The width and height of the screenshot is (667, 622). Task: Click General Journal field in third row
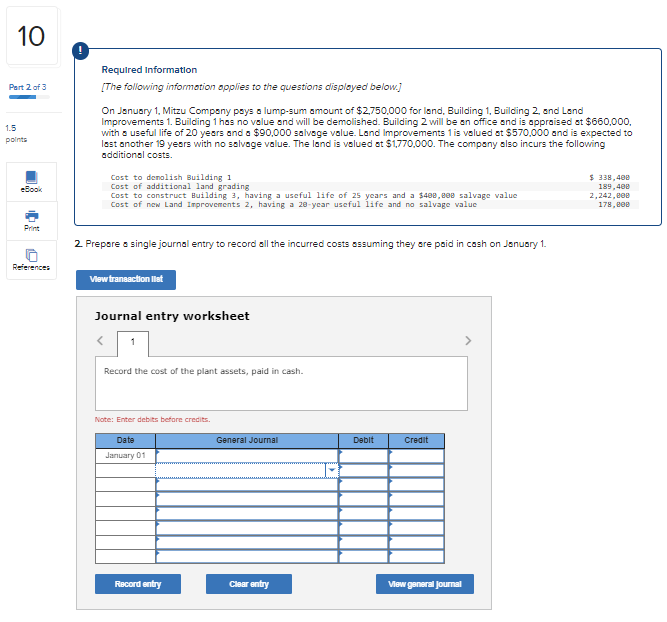pos(247,485)
